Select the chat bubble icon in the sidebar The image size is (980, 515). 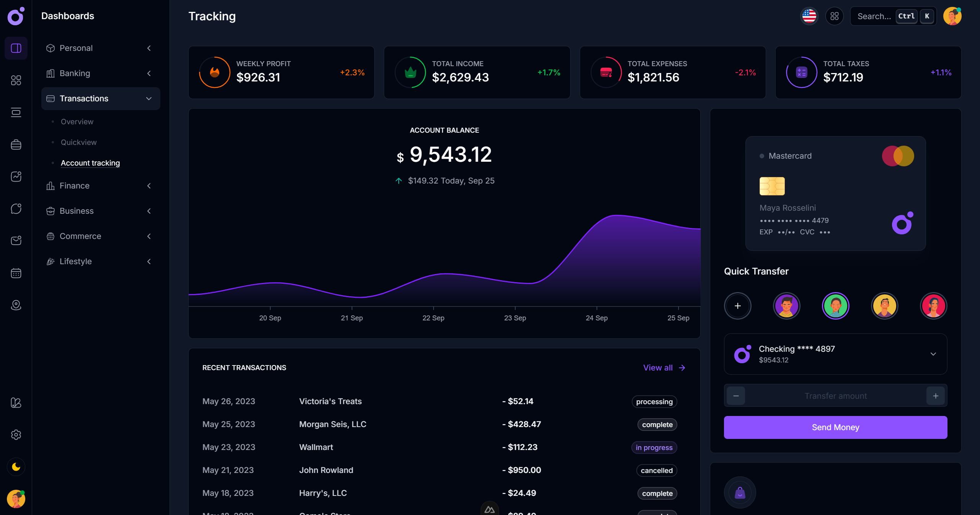click(x=16, y=208)
